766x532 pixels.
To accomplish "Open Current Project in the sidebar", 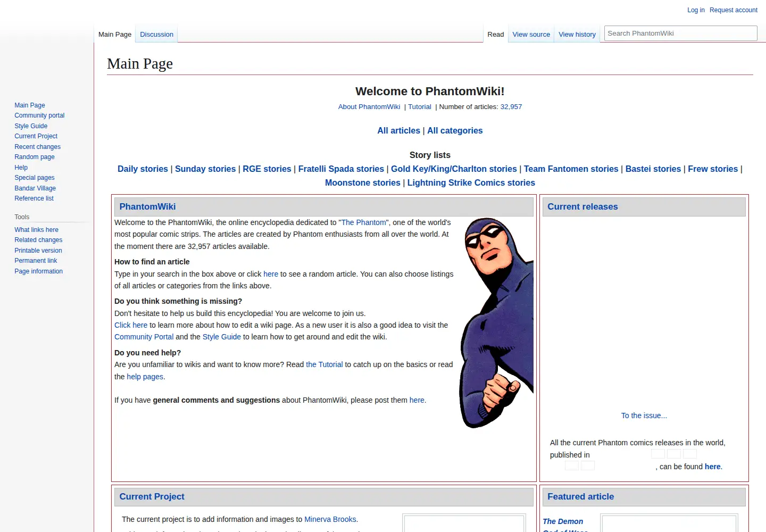I will tap(36, 136).
